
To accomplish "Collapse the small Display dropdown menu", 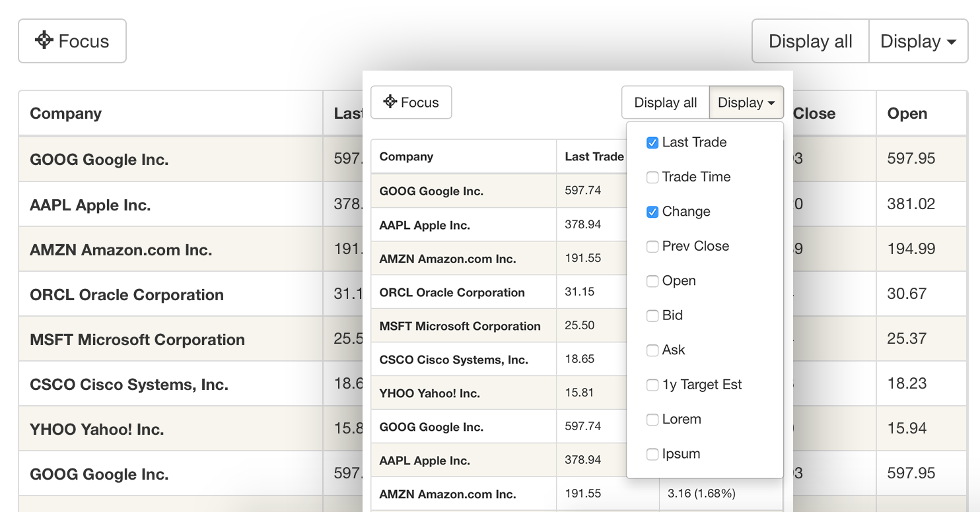I will pyautogui.click(x=746, y=102).
